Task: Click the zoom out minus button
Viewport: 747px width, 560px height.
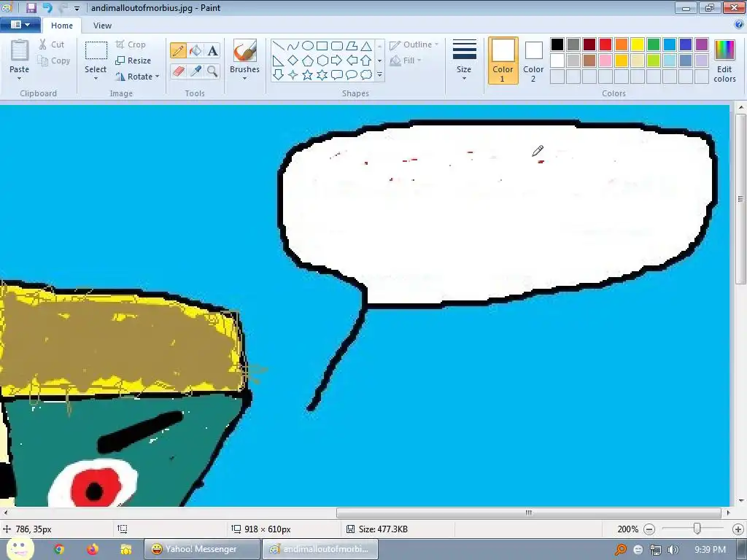Action: tap(649, 529)
